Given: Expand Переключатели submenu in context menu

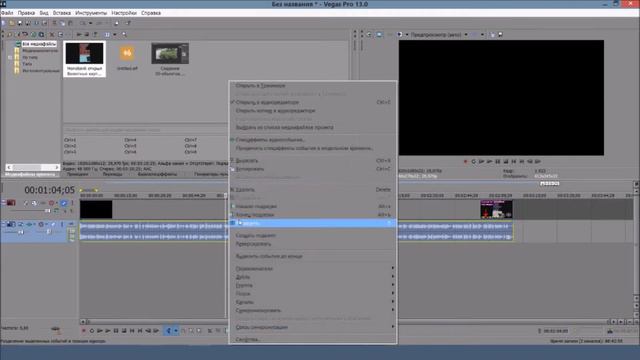Looking at the screenshot, I should click(x=313, y=269).
